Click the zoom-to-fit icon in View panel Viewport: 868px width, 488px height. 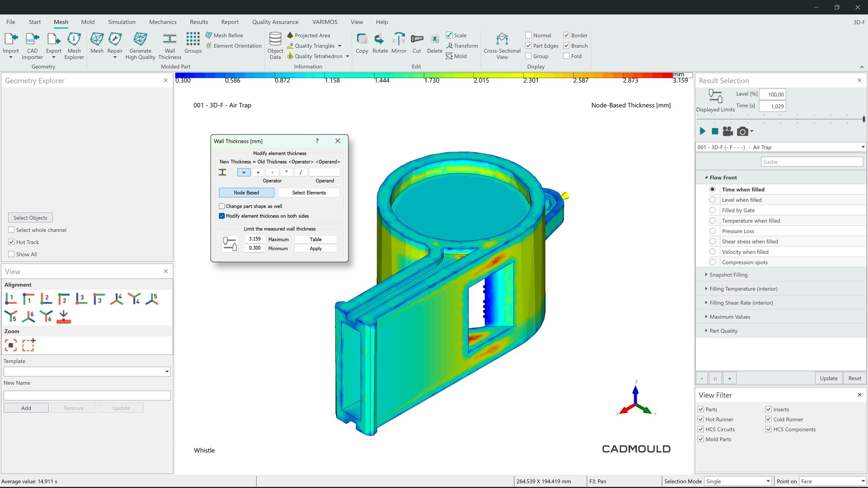(x=11, y=346)
